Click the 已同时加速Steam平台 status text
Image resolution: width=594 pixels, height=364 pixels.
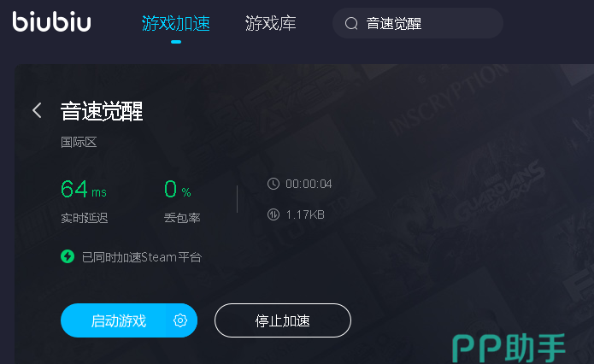click(142, 257)
